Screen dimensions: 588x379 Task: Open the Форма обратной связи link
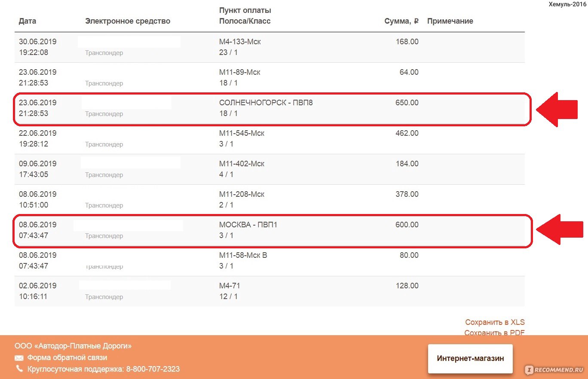pyautogui.click(x=67, y=358)
